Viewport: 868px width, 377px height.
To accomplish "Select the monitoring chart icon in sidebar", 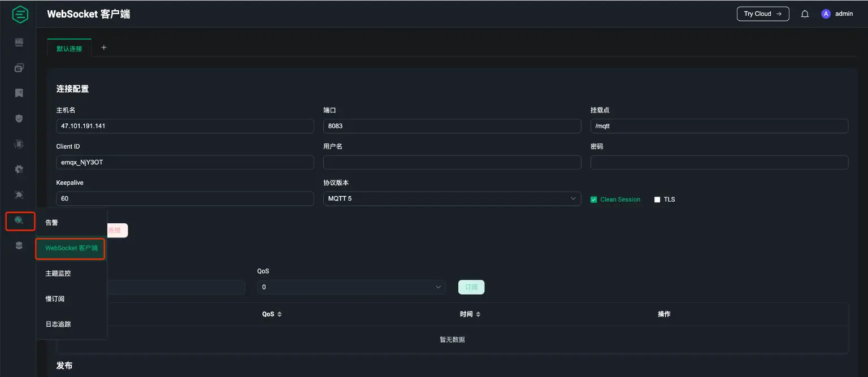I will (x=19, y=42).
